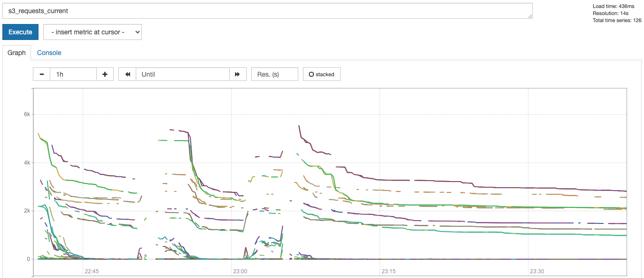
Task: Shrink the graph range with the minus icon
Action: point(41,74)
